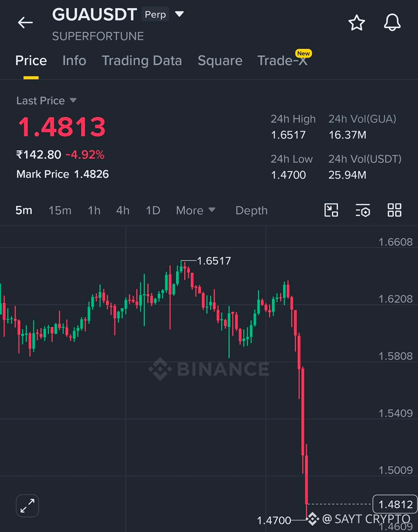Screen dimensions: 418x532
Task: Click the -4.92% change percentage
Action: tap(85, 155)
